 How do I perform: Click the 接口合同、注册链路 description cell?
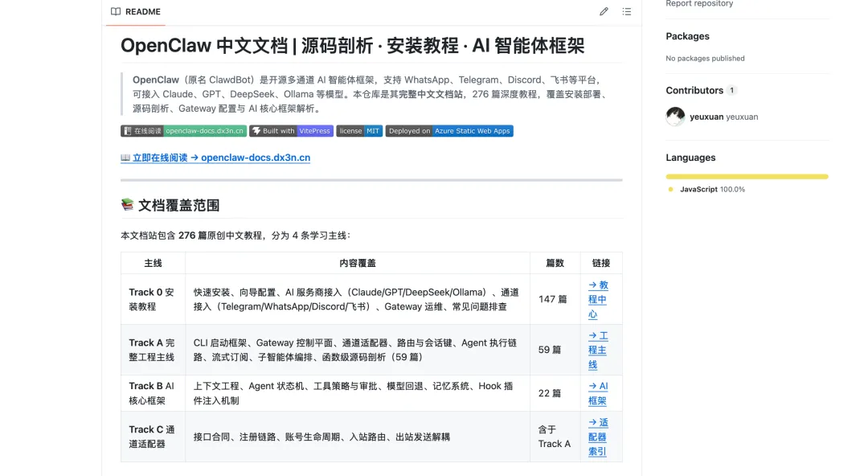click(358, 437)
